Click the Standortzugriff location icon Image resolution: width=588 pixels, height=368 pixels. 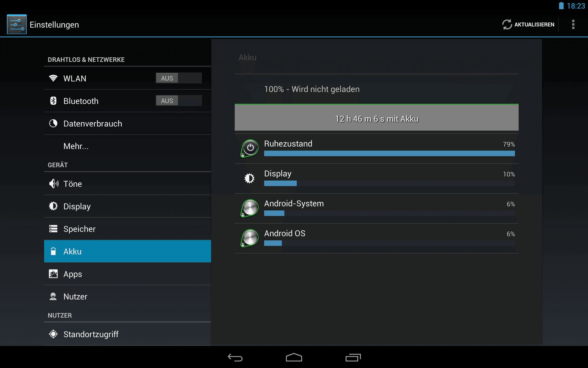point(53,334)
